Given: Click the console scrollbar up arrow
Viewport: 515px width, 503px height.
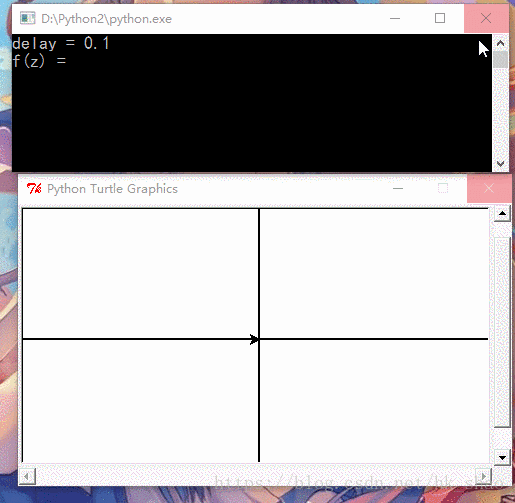Looking at the screenshot, I should (x=500, y=43).
